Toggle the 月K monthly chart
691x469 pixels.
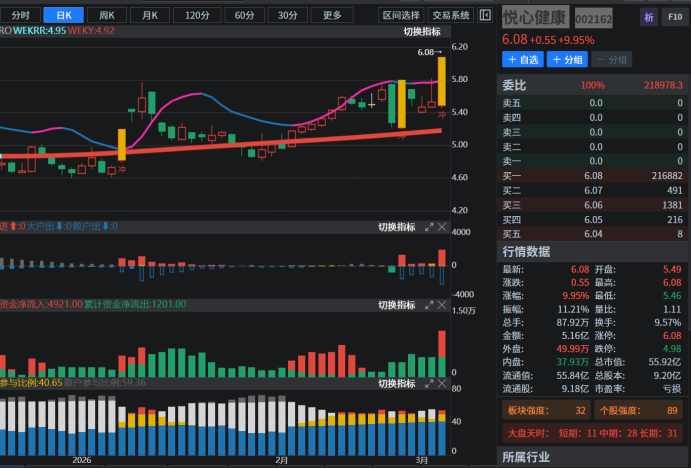point(150,15)
